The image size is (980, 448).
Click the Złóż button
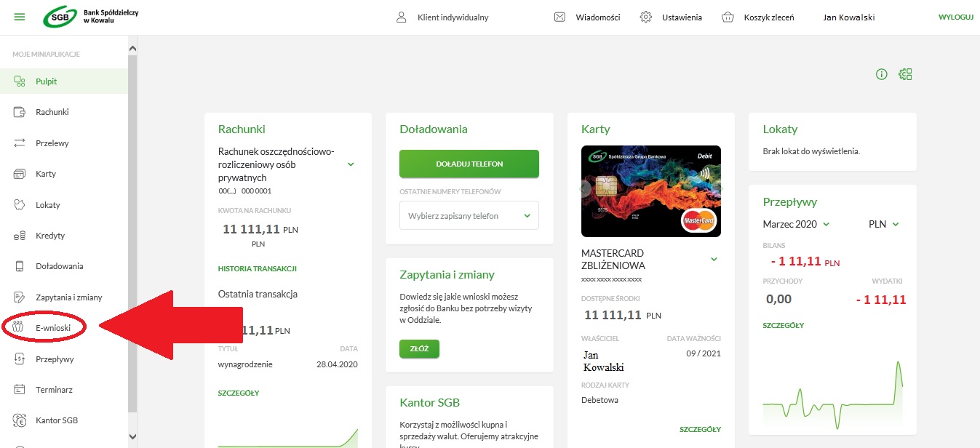pos(419,349)
